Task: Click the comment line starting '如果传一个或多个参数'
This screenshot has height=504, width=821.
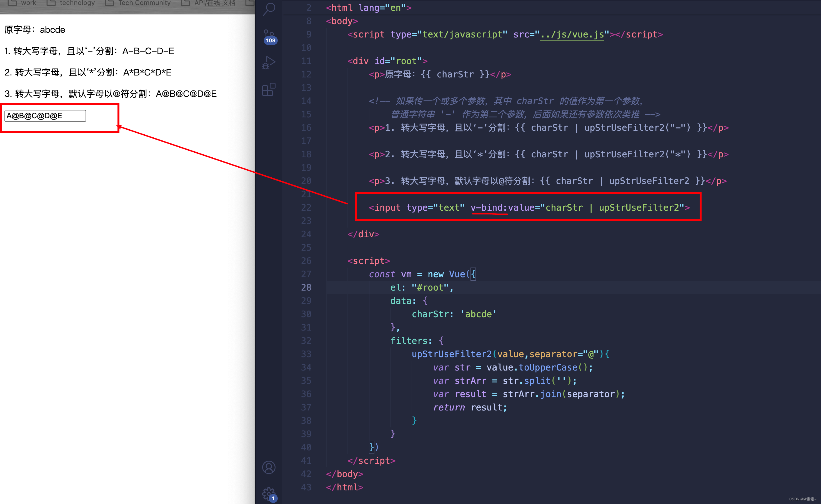Action: [x=506, y=101]
